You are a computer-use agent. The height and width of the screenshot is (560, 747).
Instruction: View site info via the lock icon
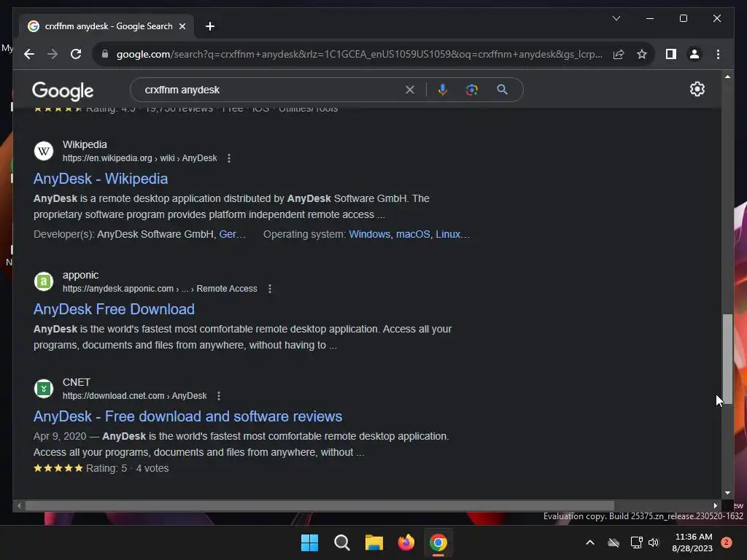coord(105,54)
